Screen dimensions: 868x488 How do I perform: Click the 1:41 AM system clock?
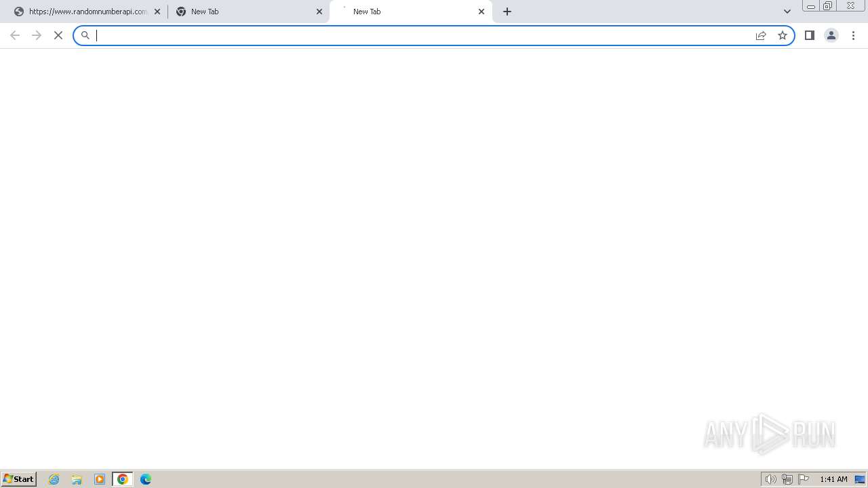[x=833, y=479]
